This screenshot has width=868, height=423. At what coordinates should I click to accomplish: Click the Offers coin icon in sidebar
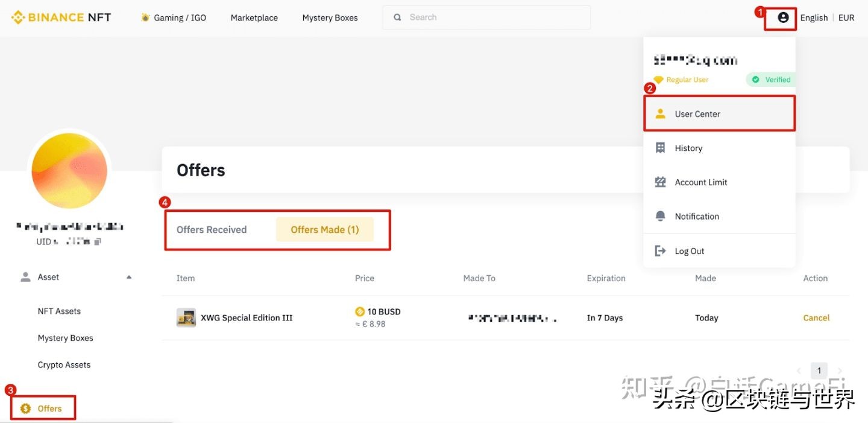[25, 409]
